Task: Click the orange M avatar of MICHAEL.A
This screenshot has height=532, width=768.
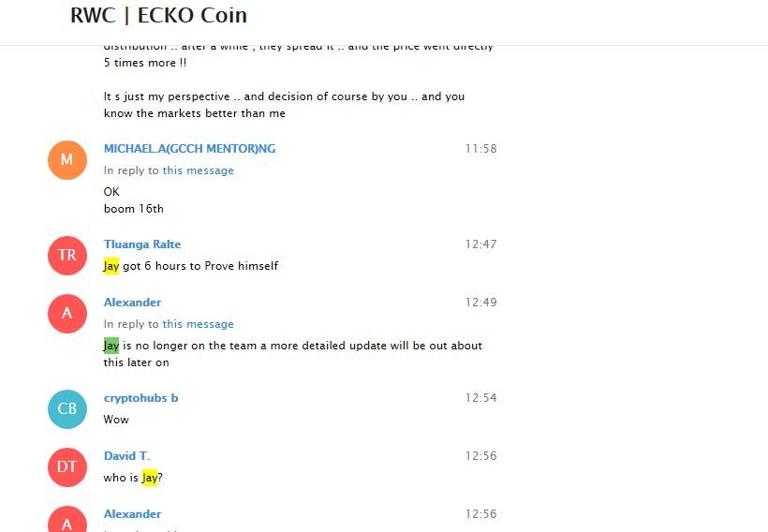Action: [x=67, y=160]
